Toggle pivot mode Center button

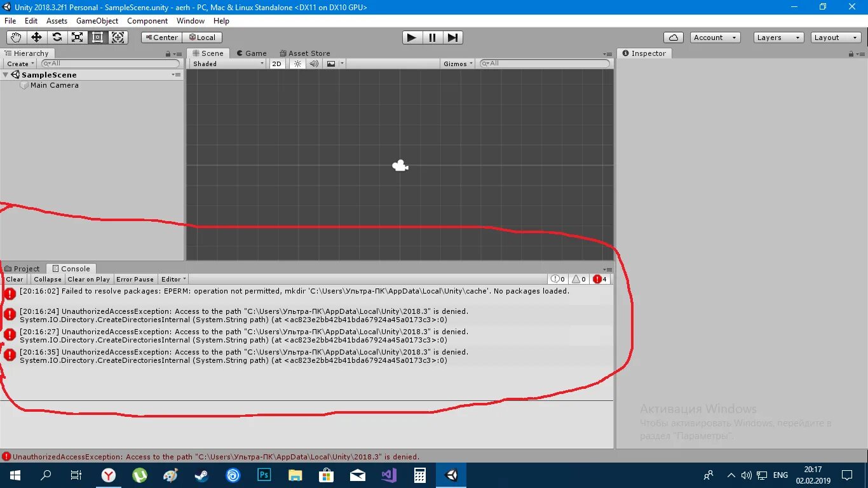click(161, 37)
